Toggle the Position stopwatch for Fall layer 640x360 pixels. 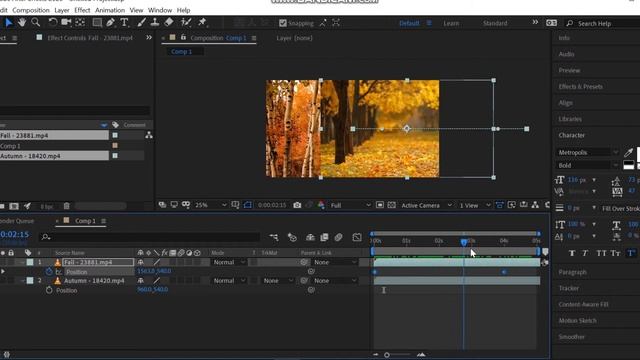click(49, 271)
